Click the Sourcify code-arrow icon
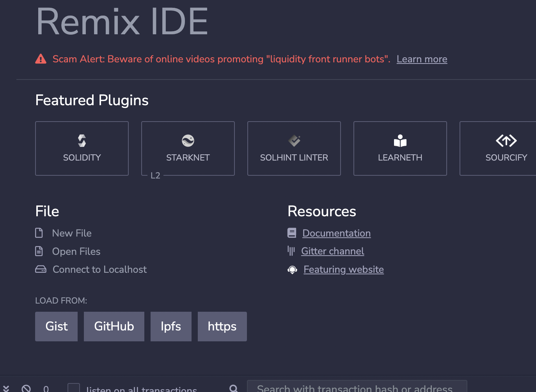536x392 pixels. click(x=506, y=141)
